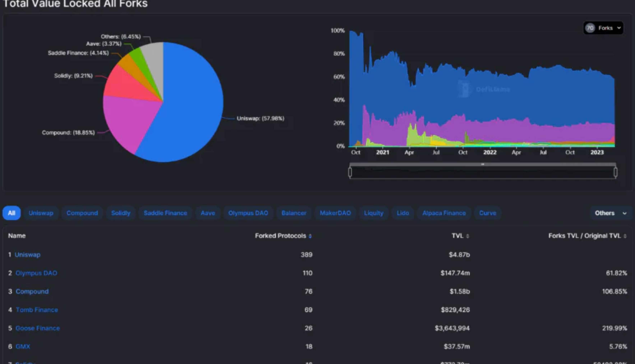Select the All filter tab
Screen dimensions: 635x364
click(11, 213)
